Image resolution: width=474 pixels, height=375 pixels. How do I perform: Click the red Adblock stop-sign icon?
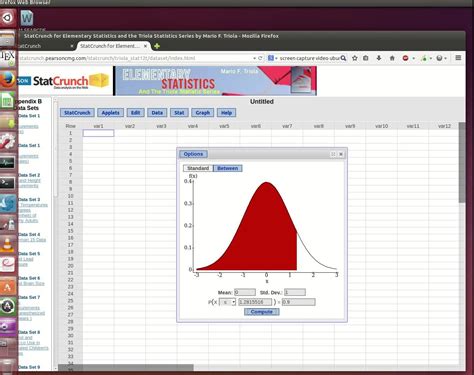405,58
